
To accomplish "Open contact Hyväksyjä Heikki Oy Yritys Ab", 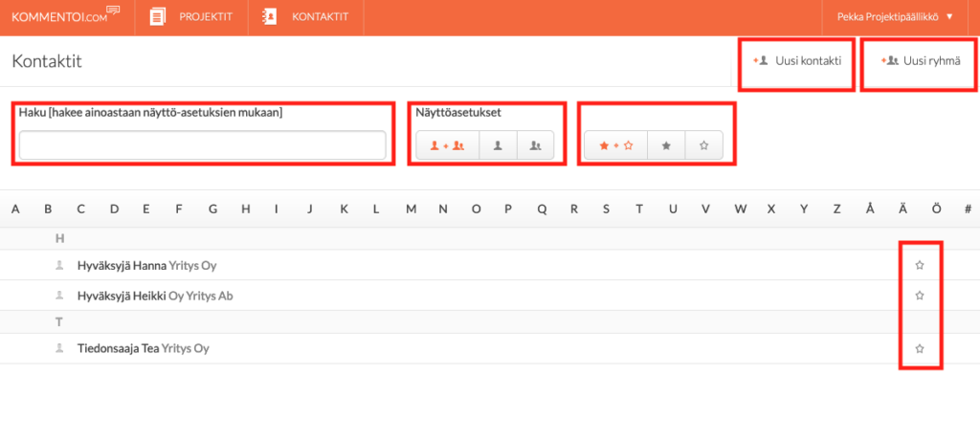I will [155, 296].
